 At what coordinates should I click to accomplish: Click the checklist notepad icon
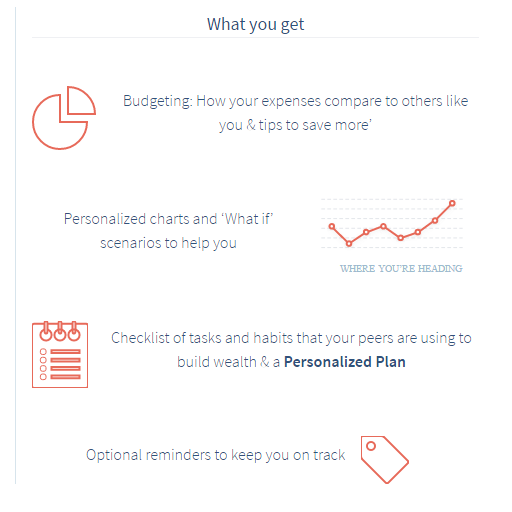60,354
